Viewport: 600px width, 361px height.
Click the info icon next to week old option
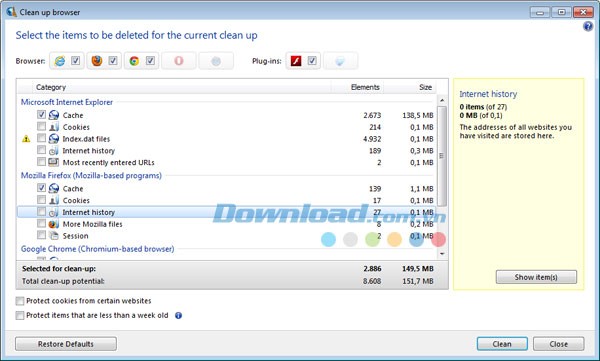178,315
